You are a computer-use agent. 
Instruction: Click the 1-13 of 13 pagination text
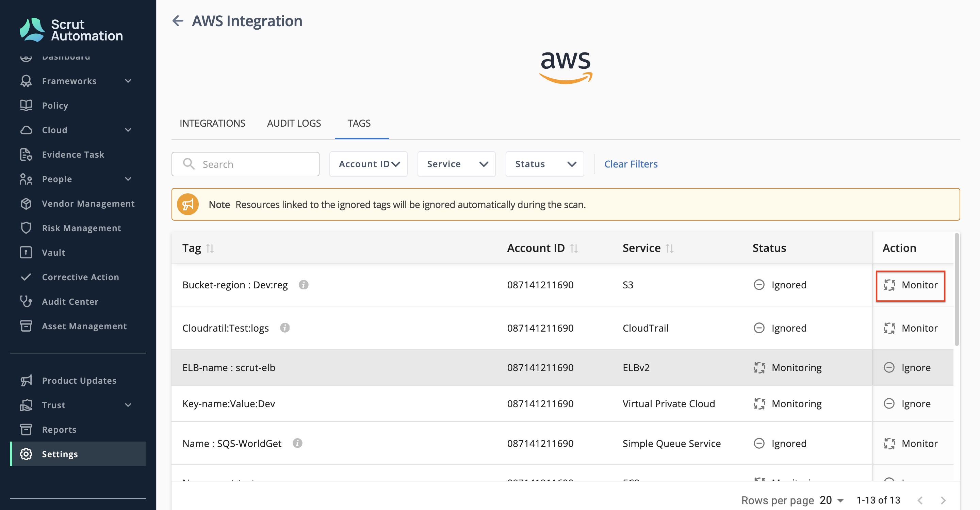[x=878, y=500]
